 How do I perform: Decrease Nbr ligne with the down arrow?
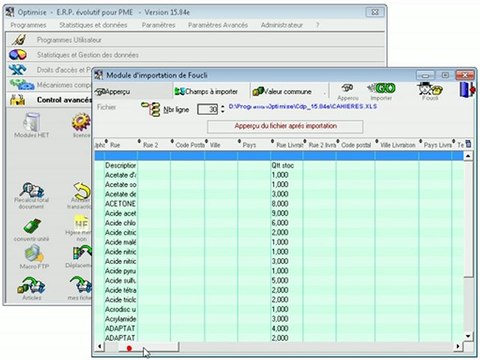point(222,112)
